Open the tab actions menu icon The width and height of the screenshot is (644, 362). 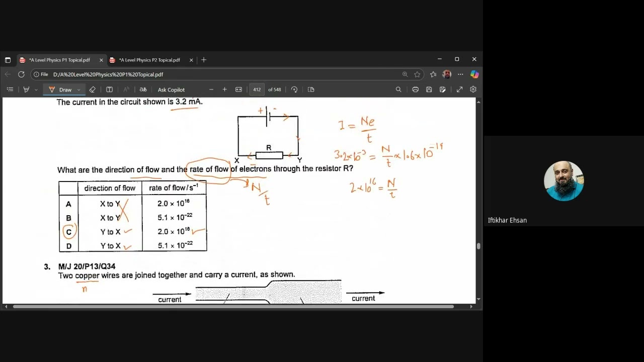pos(8,60)
